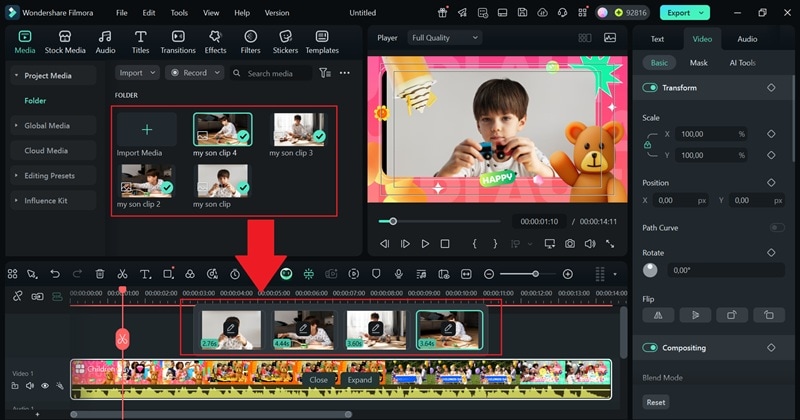Stop the preview playback
This screenshot has width=800, height=420.
pos(445,244)
